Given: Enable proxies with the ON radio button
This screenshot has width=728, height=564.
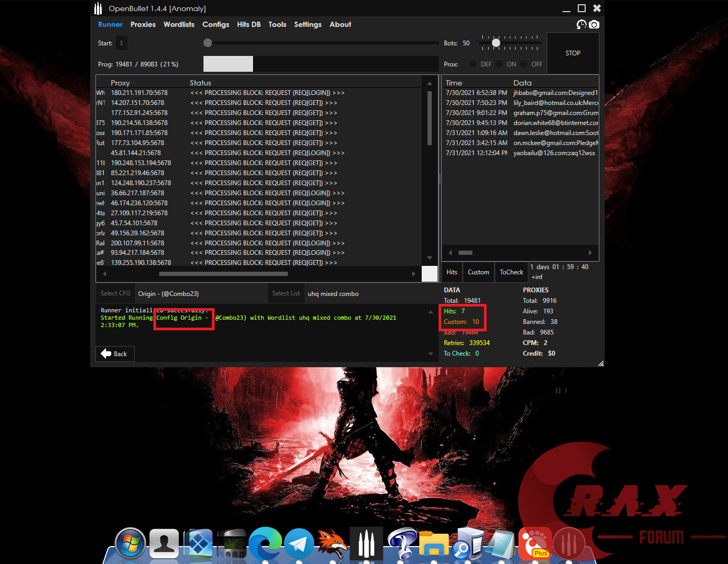Looking at the screenshot, I should coord(499,64).
